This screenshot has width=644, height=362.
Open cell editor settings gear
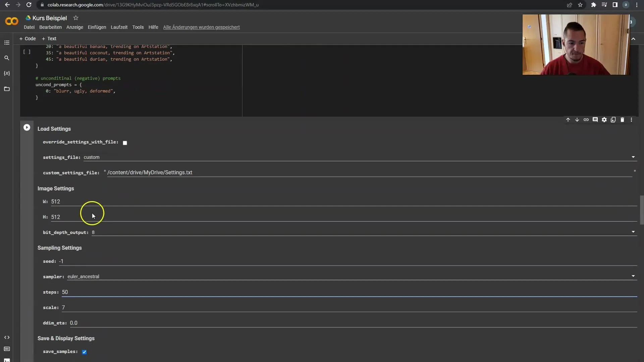[604, 120]
